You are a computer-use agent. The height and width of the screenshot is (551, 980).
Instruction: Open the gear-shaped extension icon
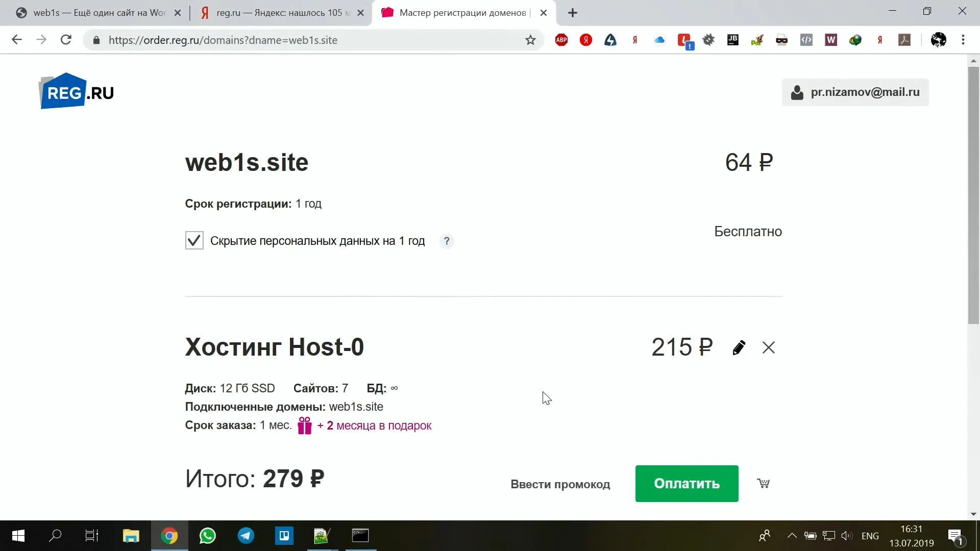[708, 40]
